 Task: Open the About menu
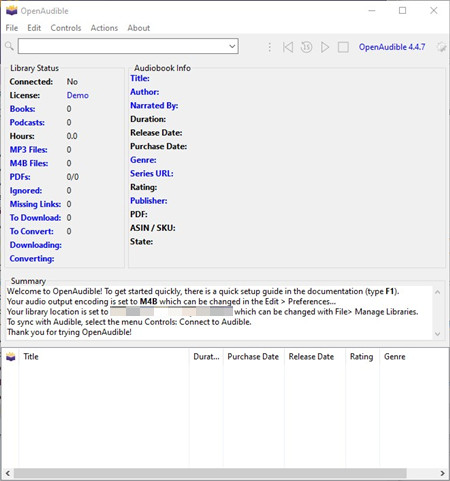(138, 28)
